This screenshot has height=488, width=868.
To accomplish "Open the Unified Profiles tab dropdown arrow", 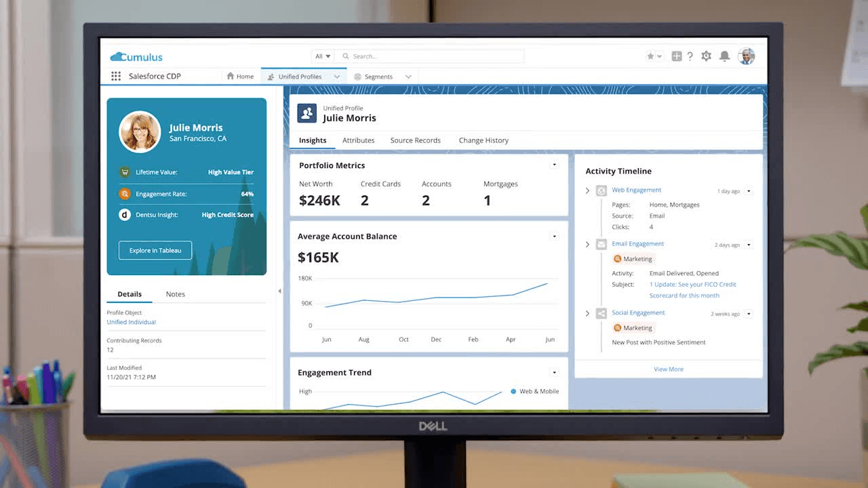I will [x=336, y=77].
